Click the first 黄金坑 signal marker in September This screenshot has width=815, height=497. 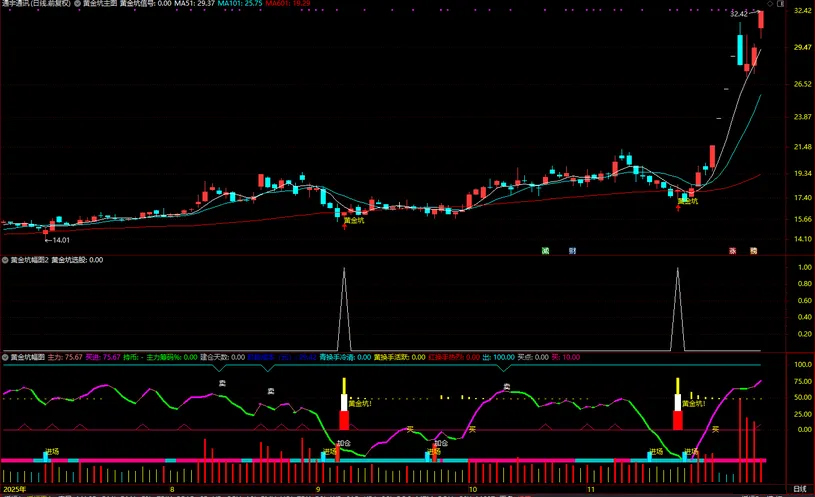355,221
